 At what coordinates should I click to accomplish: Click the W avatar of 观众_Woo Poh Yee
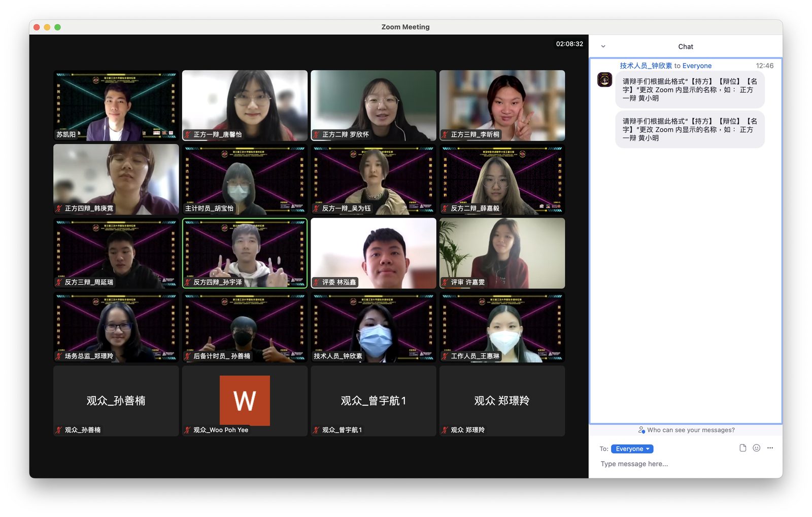coord(245,400)
